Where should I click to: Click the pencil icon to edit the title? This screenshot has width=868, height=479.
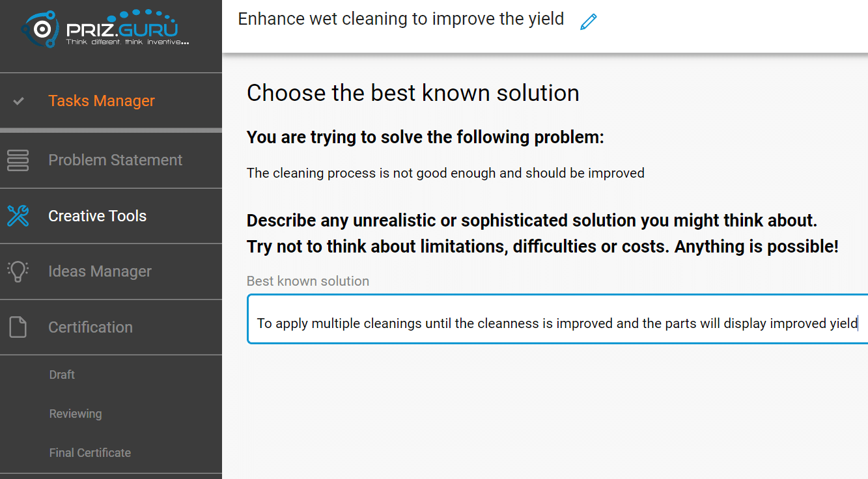tap(588, 21)
